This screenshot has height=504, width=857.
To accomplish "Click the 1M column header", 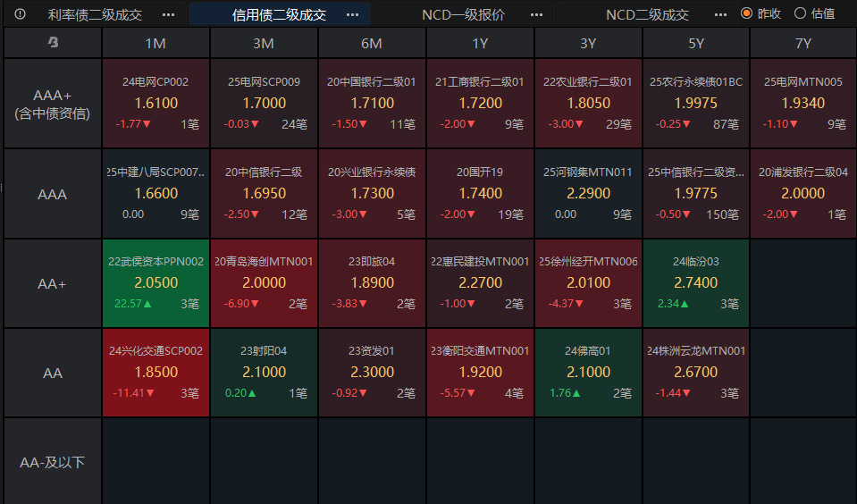I will coord(155,43).
